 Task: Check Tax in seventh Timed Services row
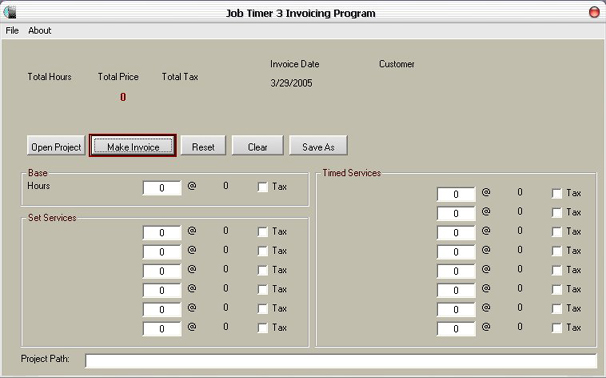pos(557,309)
